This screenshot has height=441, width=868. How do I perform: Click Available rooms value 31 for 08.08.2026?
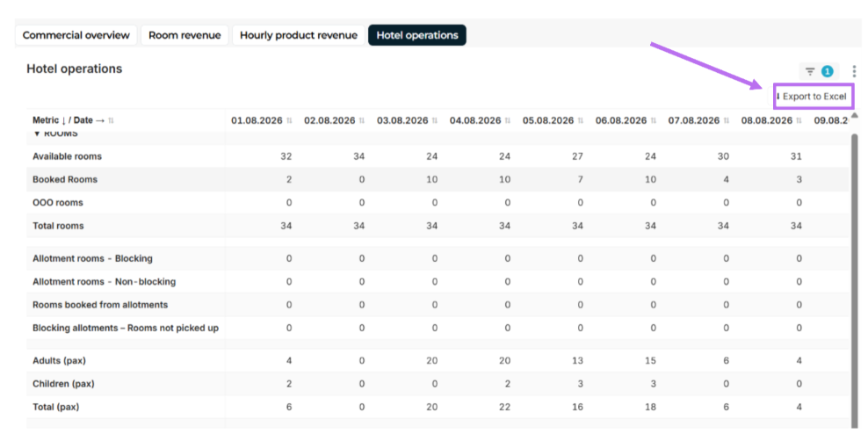click(796, 156)
